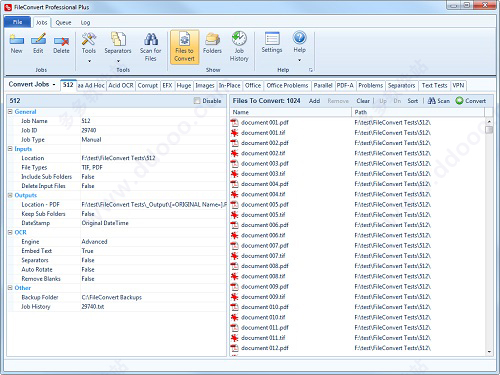Show the Folders view
Viewport: 500px width, 375px height.
(x=212, y=39)
